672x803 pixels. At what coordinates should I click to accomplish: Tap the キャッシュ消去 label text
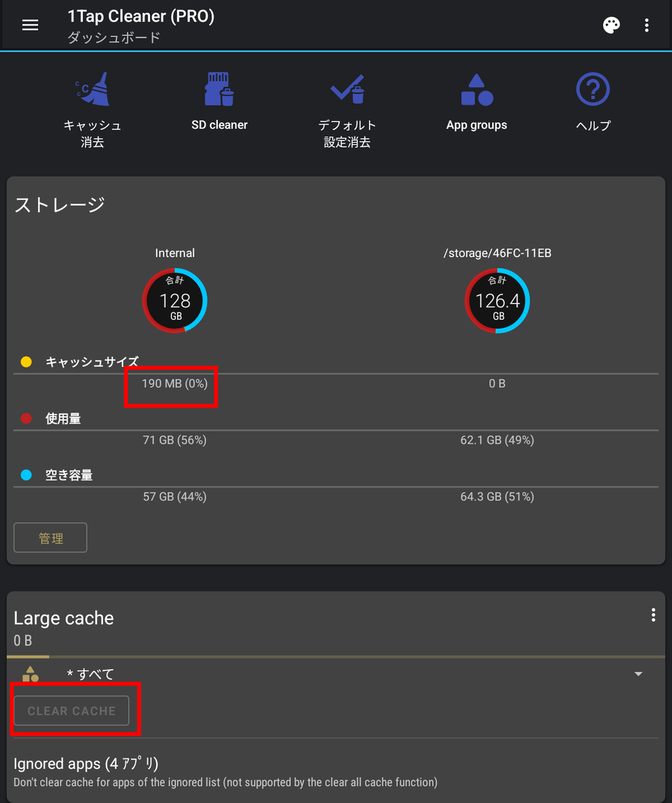point(93,133)
